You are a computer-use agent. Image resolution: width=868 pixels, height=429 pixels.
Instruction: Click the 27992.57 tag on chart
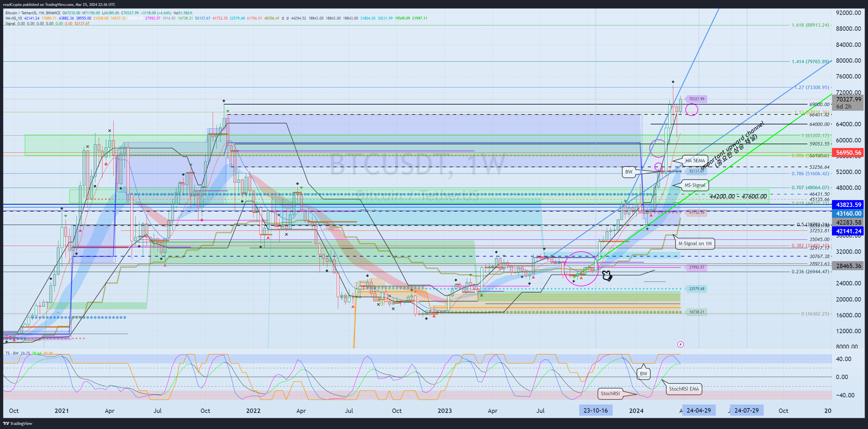click(696, 267)
